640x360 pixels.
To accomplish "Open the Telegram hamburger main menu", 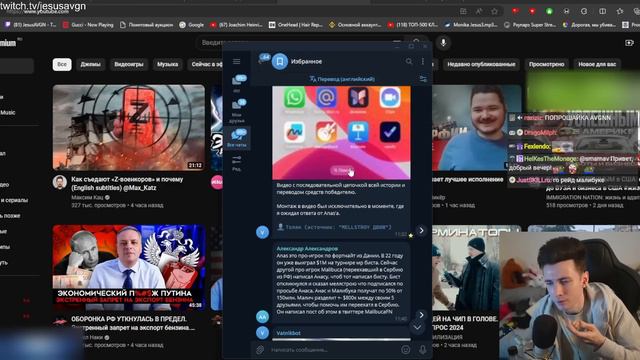I will [x=236, y=62].
